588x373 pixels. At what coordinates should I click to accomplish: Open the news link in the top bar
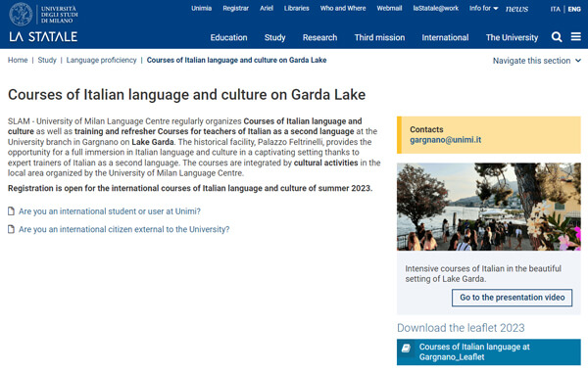(516, 9)
